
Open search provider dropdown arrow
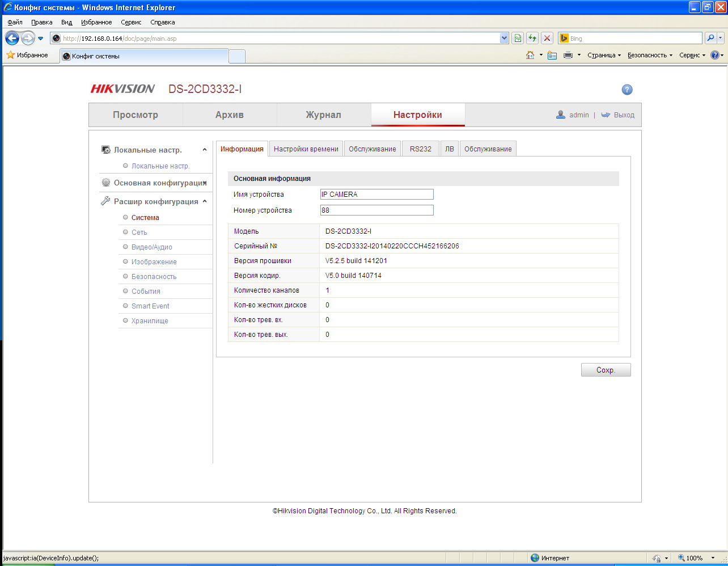click(x=721, y=38)
